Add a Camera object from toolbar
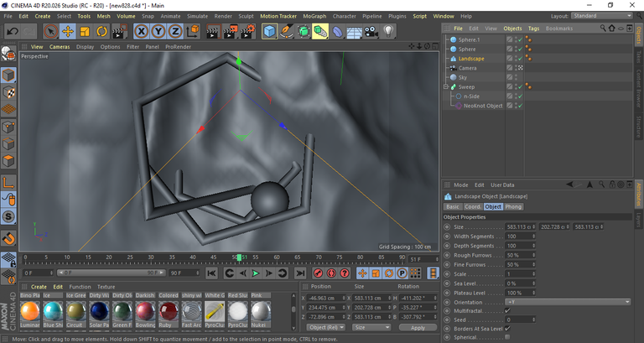 coord(371,31)
